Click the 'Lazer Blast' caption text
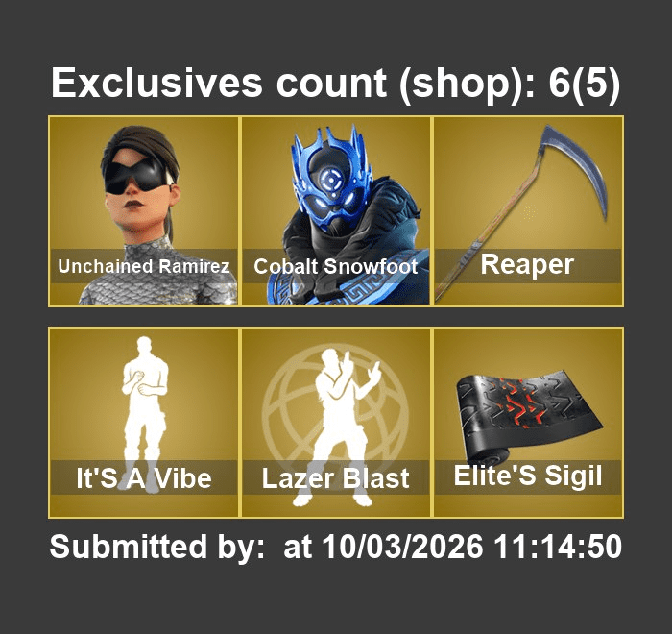Screen dimensions: 672x634 click(x=336, y=477)
